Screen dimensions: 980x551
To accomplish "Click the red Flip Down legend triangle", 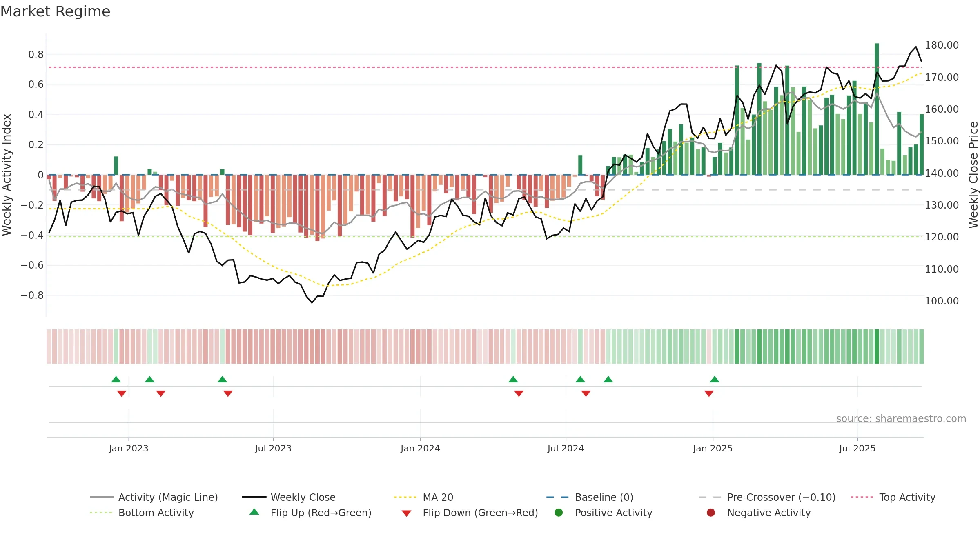I will 406,513.
